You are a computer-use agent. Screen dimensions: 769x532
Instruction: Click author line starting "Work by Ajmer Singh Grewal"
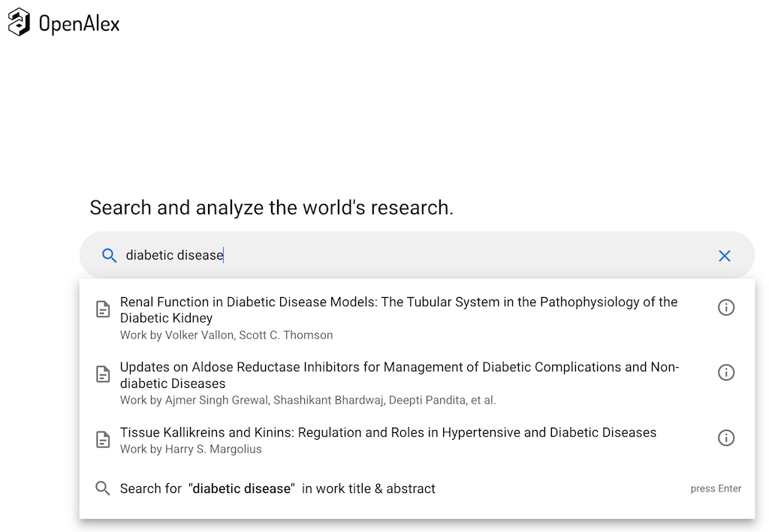point(307,401)
